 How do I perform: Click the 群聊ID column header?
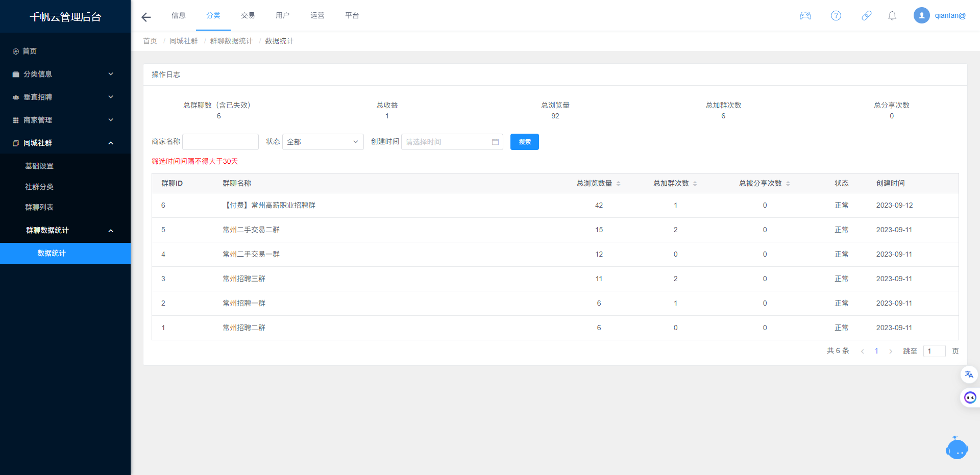pos(172,183)
